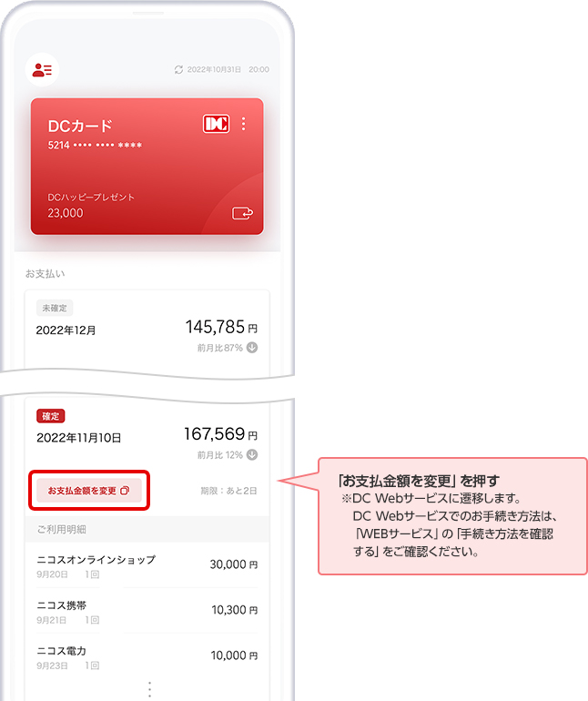
Task: Select the ニコスオンラインショップ transaction
Action: (147, 565)
